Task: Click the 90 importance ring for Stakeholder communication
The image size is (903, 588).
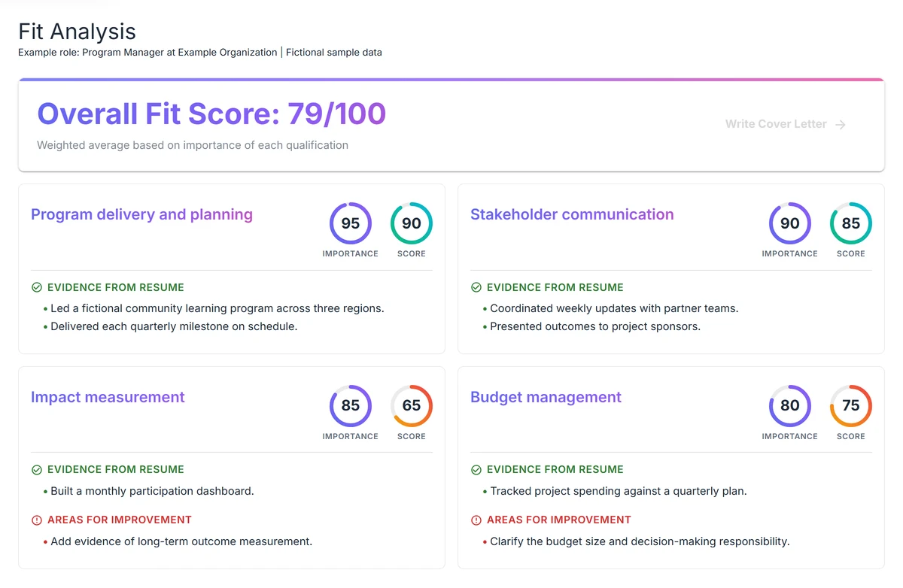Action: point(790,223)
